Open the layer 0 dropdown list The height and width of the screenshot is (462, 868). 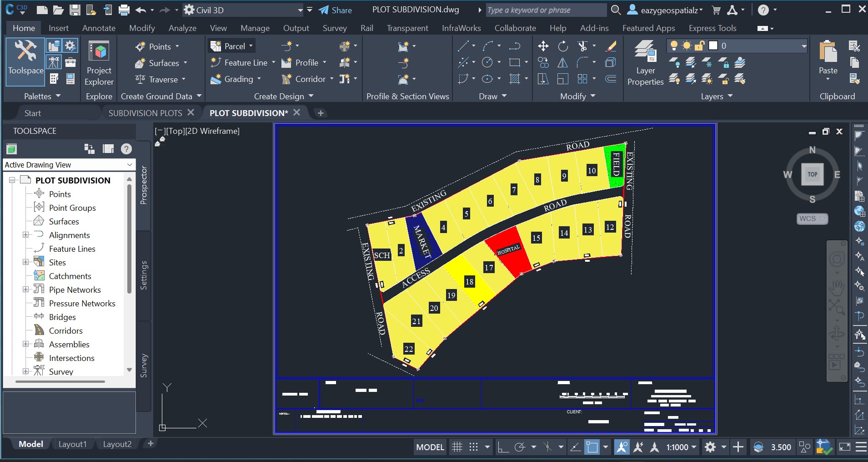pyautogui.click(x=737, y=46)
